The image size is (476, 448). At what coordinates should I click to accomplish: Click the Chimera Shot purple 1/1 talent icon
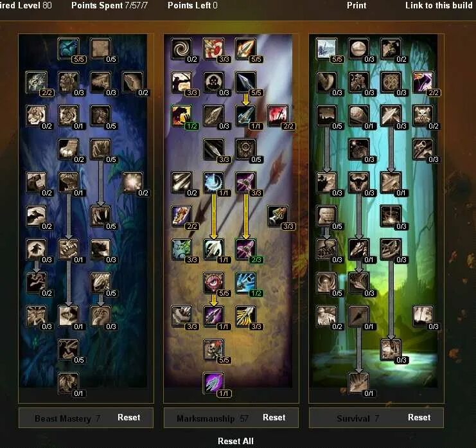(213, 382)
